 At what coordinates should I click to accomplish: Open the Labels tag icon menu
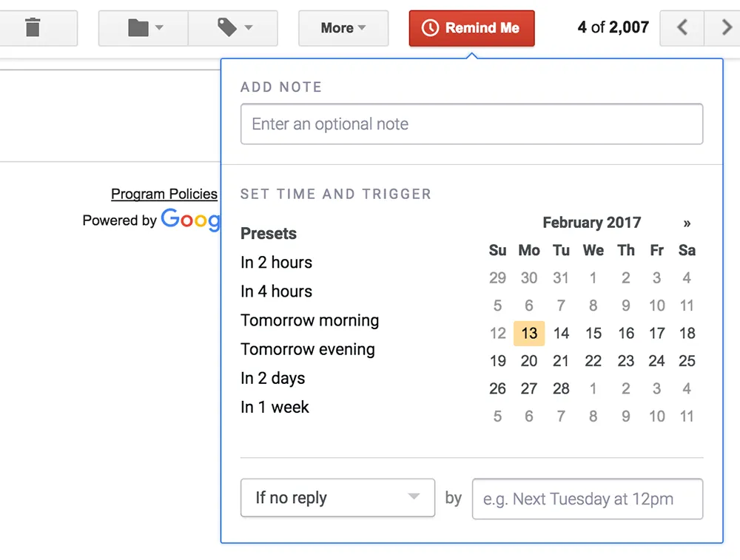point(232,28)
